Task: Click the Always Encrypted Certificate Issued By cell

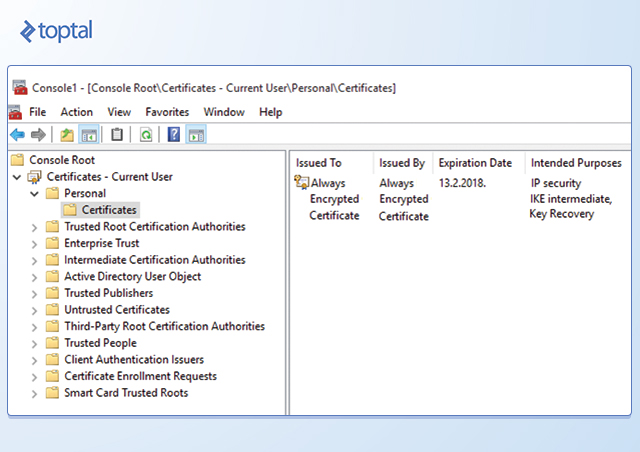Action: [404, 199]
